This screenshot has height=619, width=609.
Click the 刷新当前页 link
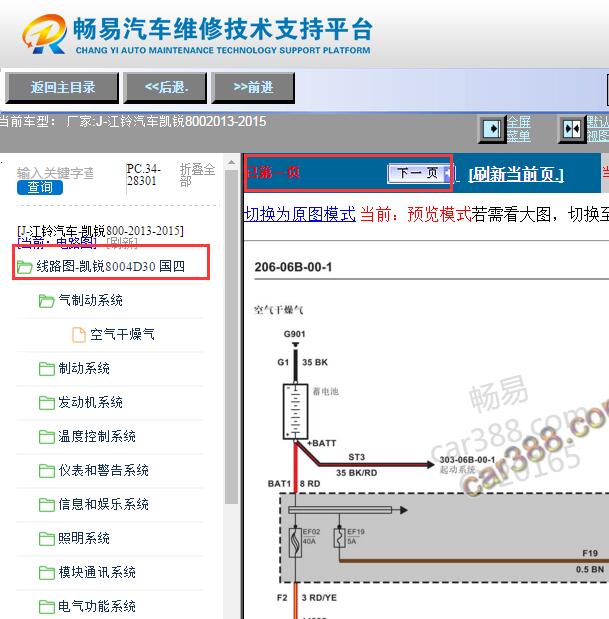516,174
